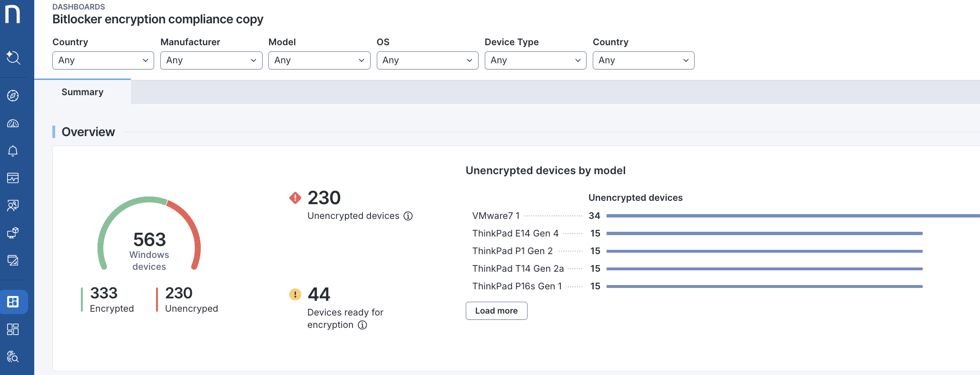Viewport: 980px width, 375px height.
Task: Open the Device Type filter dropdown
Action: [x=535, y=60]
